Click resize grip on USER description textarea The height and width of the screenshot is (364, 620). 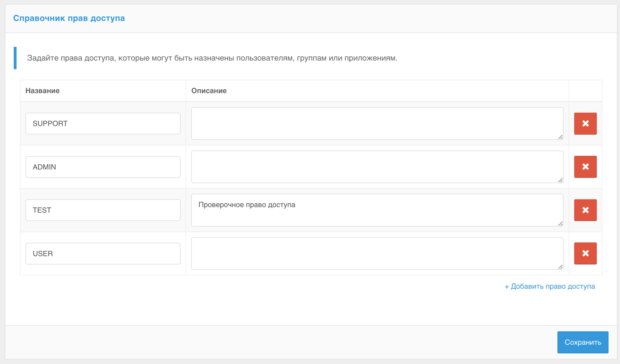560,267
